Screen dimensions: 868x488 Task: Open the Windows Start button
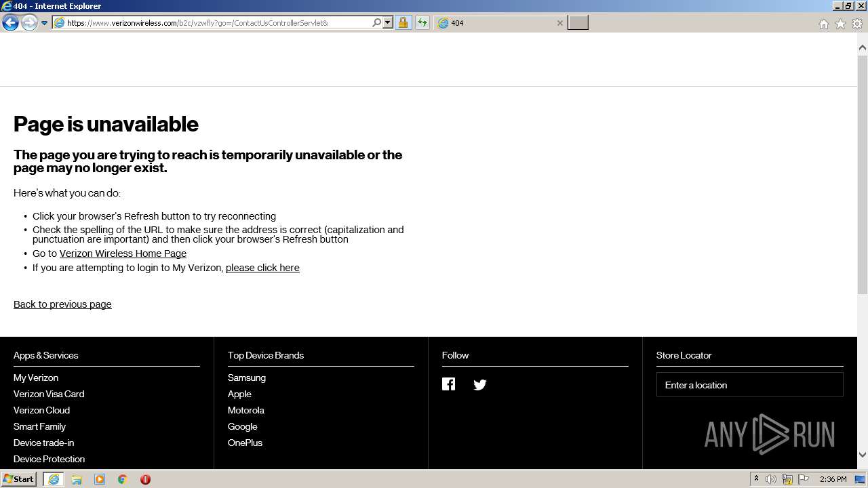19,479
